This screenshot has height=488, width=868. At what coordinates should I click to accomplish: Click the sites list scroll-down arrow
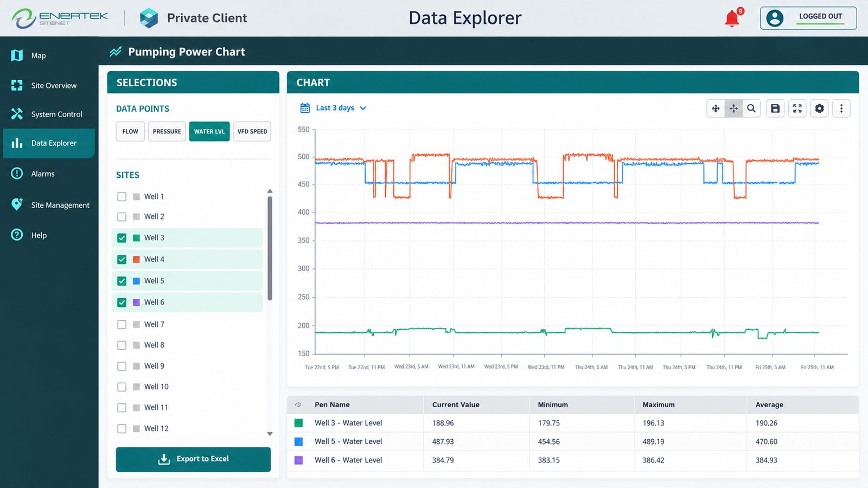tap(270, 434)
